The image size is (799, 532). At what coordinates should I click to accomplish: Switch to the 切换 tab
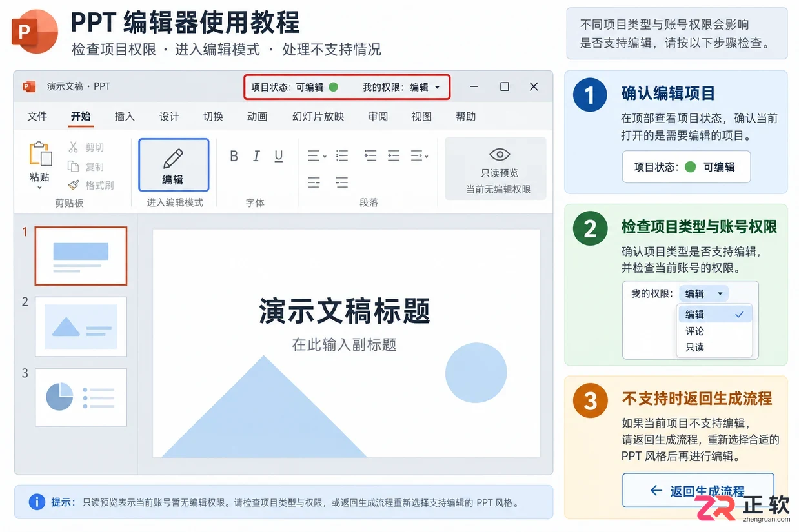tap(213, 116)
